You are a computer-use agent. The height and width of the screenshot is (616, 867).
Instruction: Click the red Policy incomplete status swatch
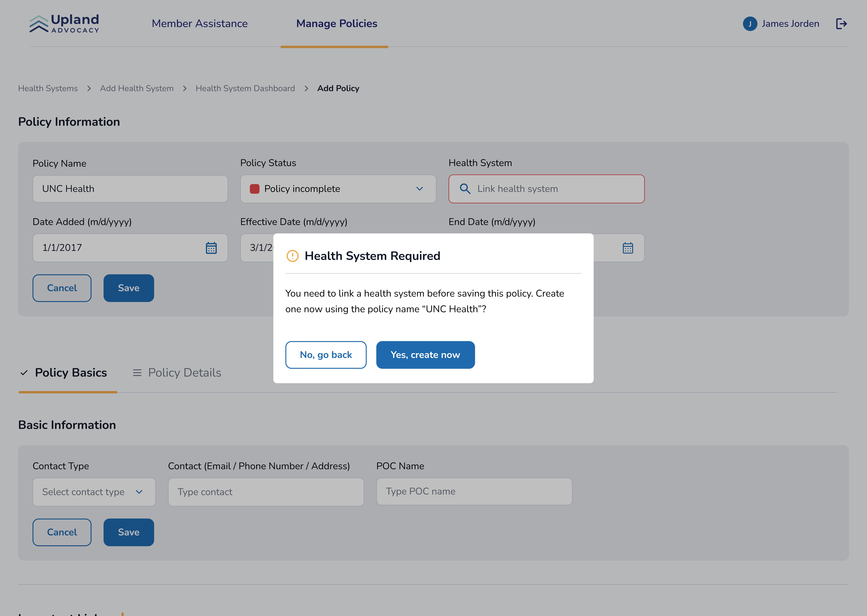(x=254, y=189)
